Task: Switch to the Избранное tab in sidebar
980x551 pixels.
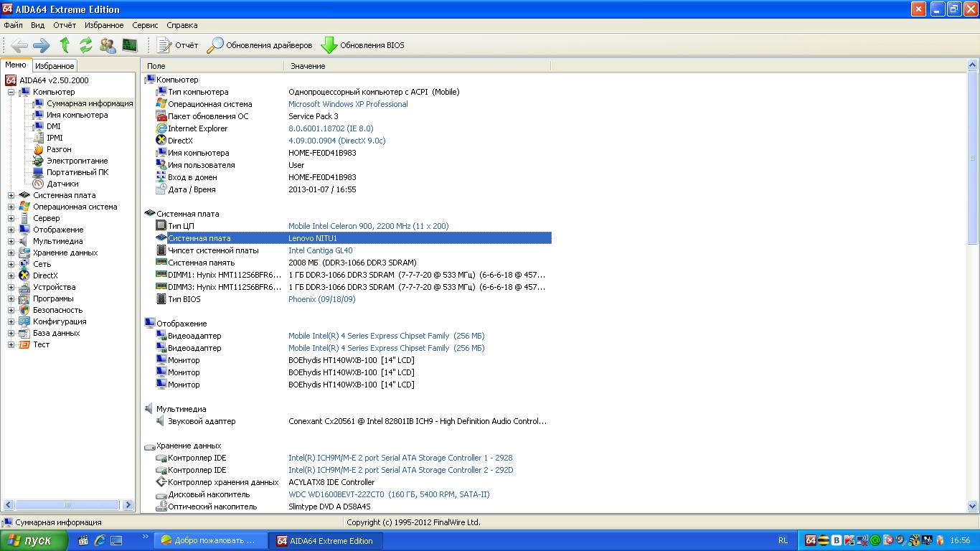Action: click(x=55, y=66)
